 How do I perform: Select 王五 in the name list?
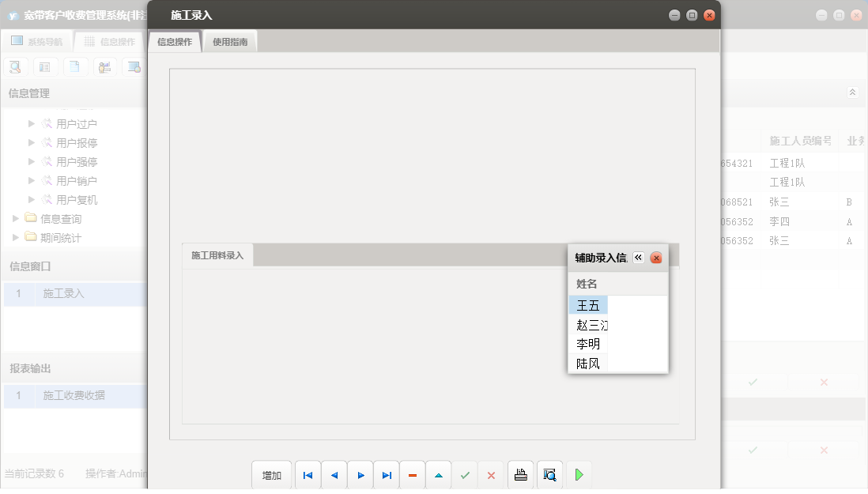point(588,306)
